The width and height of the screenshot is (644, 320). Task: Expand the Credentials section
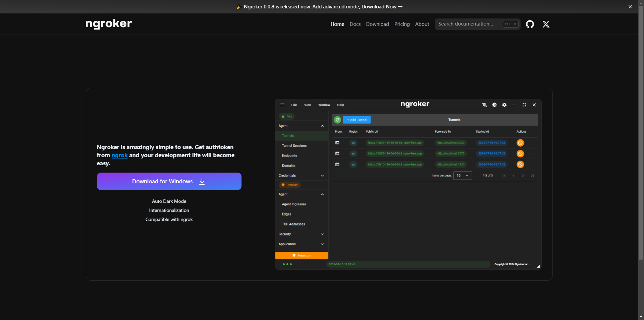click(x=301, y=176)
